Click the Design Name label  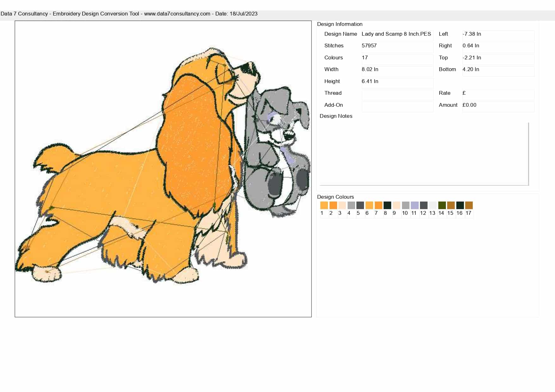pyautogui.click(x=341, y=34)
